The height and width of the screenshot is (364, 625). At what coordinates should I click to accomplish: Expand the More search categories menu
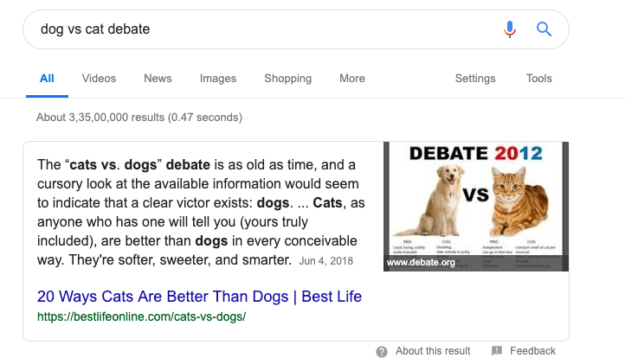click(x=352, y=79)
